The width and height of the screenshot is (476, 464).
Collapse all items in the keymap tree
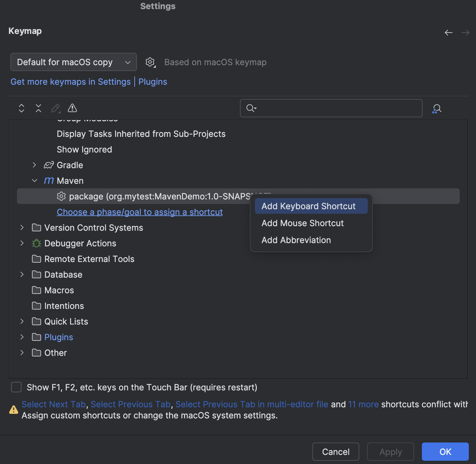coord(38,108)
